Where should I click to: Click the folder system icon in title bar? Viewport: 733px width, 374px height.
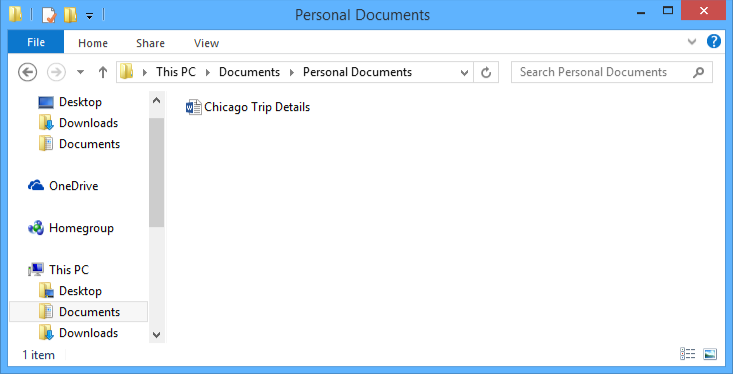(15, 14)
